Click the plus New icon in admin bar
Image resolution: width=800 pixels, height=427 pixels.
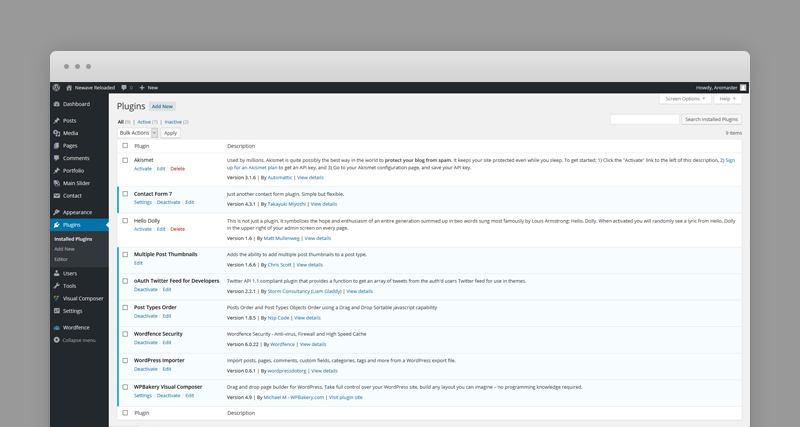click(142, 88)
